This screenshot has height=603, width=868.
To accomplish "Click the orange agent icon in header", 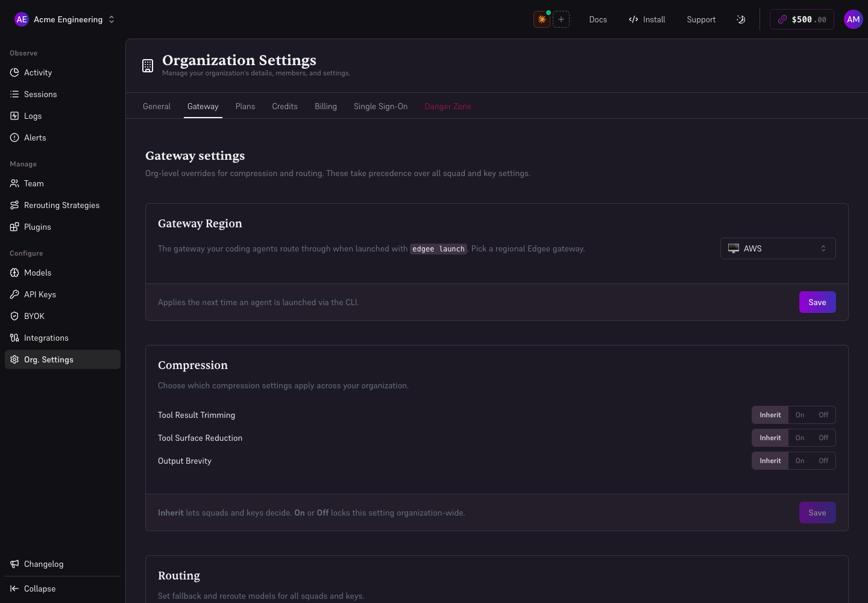I will (542, 19).
